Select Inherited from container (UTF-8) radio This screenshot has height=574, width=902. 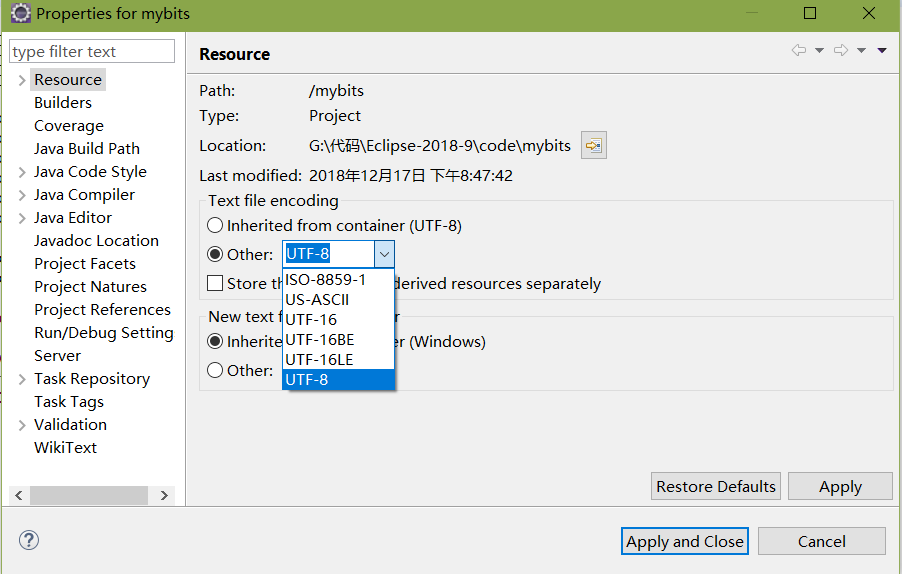click(x=215, y=225)
